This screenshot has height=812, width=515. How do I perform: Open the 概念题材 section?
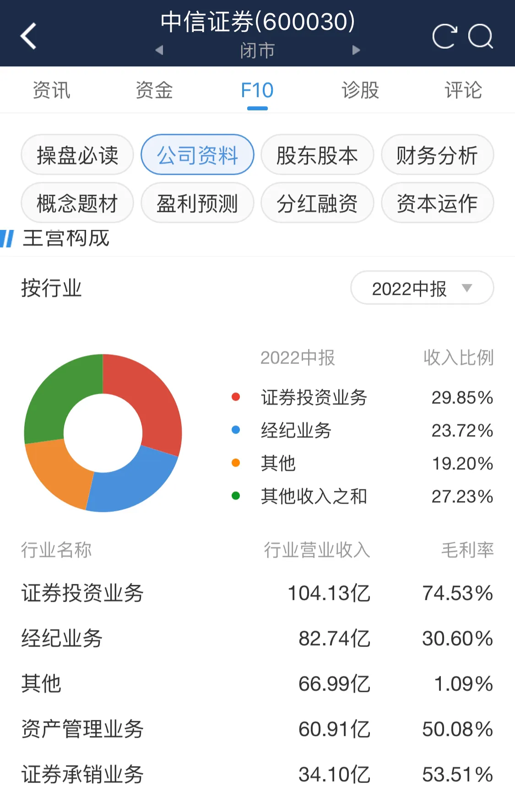click(77, 203)
